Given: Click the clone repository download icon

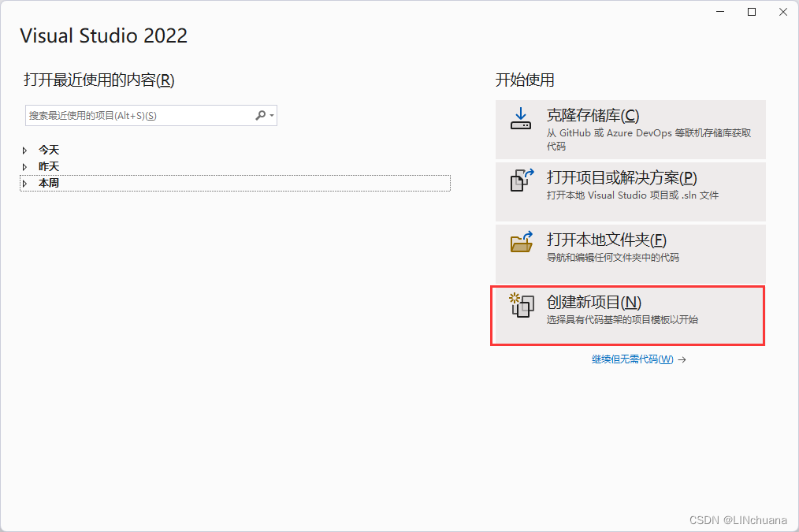Looking at the screenshot, I should coord(521,118).
